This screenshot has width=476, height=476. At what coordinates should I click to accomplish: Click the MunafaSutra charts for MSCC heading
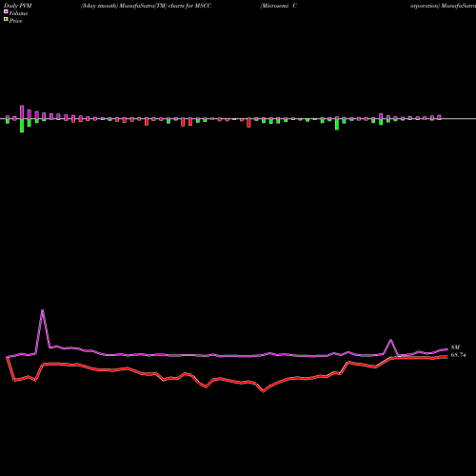[146, 6]
